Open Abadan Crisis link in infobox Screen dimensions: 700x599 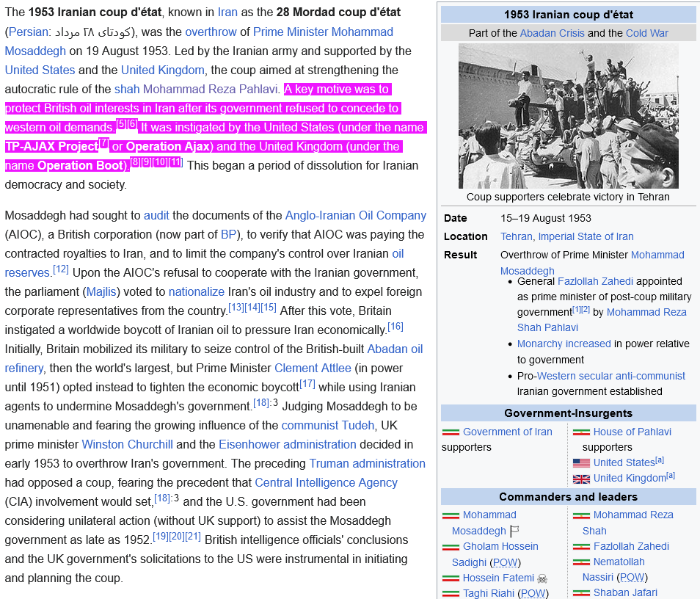(553, 34)
